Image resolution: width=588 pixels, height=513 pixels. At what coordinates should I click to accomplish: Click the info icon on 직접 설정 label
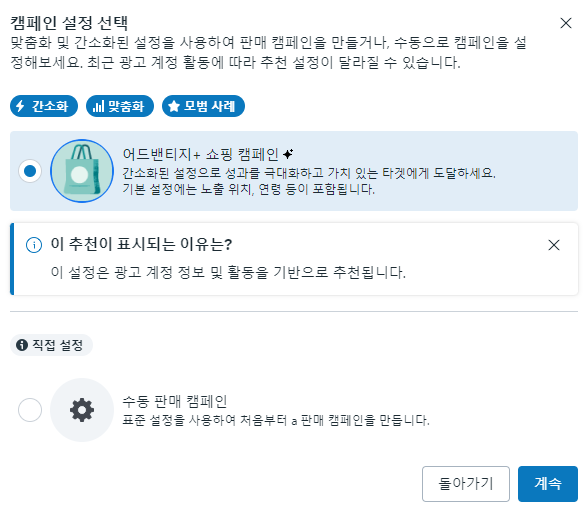[22, 345]
